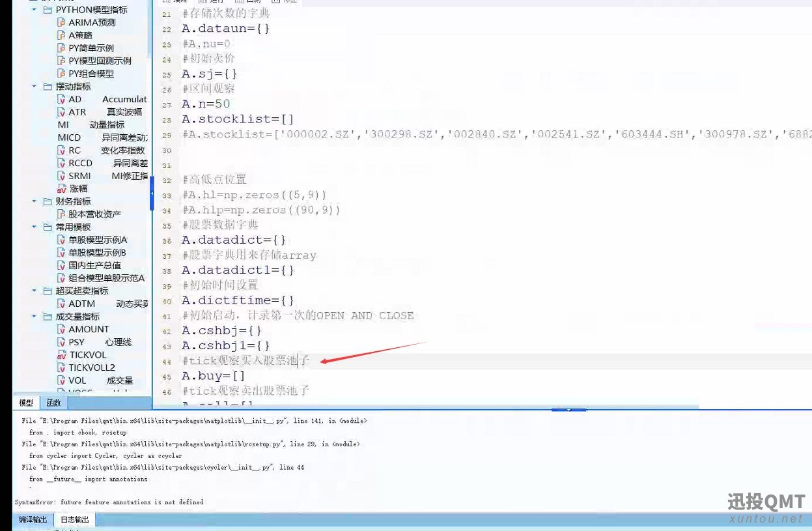This screenshot has height=531, width=812.
Task: Click the folder icon of PYTHON模型指标
Action: [48, 10]
